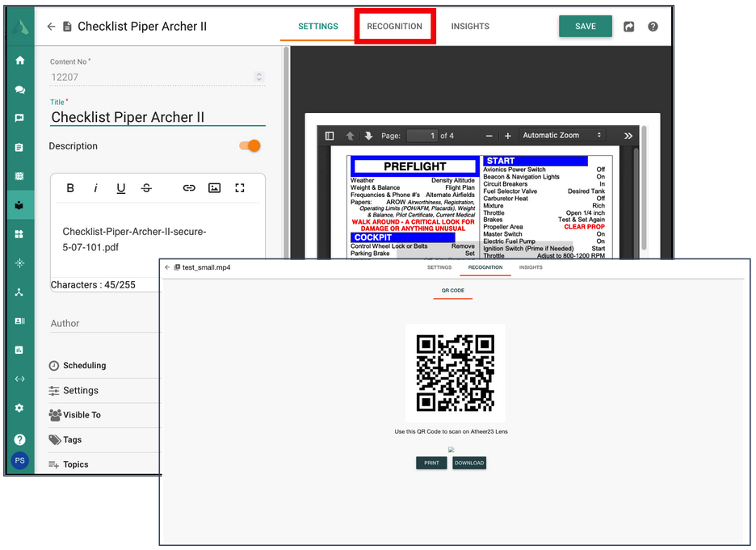Open the message feedback sidebar icon

[x=19, y=118]
